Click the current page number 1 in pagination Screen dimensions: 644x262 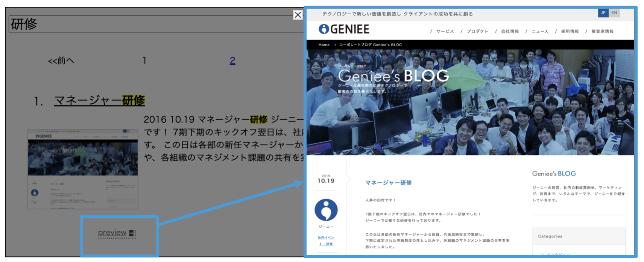click(x=144, y=61)
